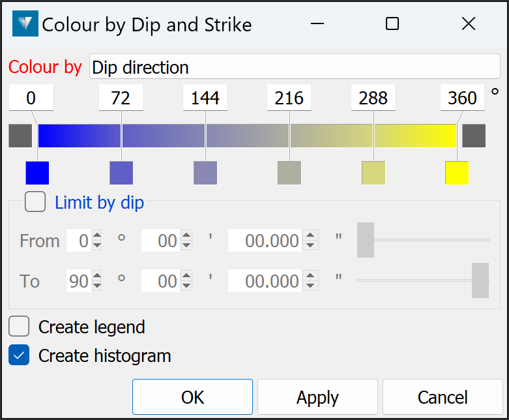Click the app logo icon in title bar
The width and height of the screenshot is (509, 420).
pos(25,24)
